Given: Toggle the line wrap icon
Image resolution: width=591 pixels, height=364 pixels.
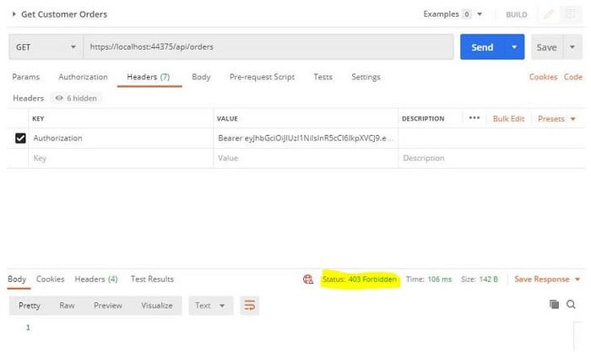Looking at the screenshot, I should tap(250, 306).
